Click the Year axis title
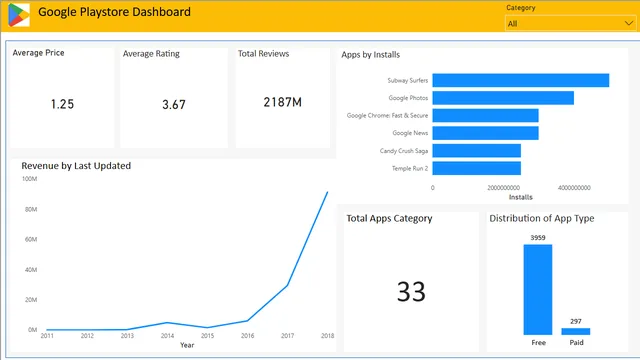Screen dimensions: 640x360 pos(187,345)
